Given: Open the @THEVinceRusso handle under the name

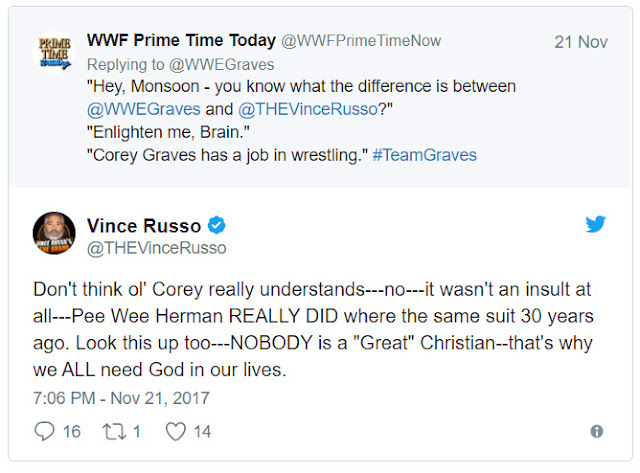Looking at the screenshot, I should click(157, 248).
